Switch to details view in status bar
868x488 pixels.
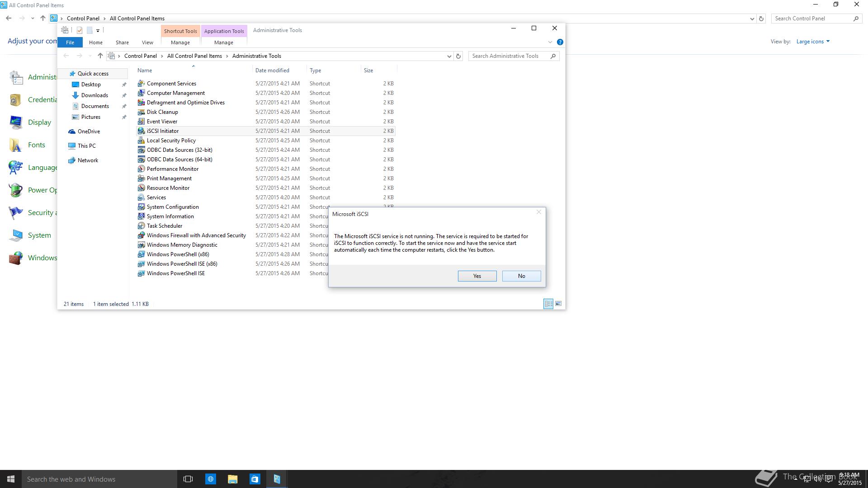point(548,304)
